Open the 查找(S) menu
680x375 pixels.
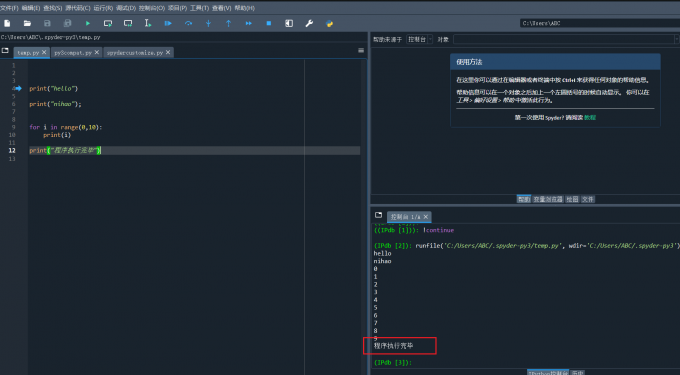(52, 8)
